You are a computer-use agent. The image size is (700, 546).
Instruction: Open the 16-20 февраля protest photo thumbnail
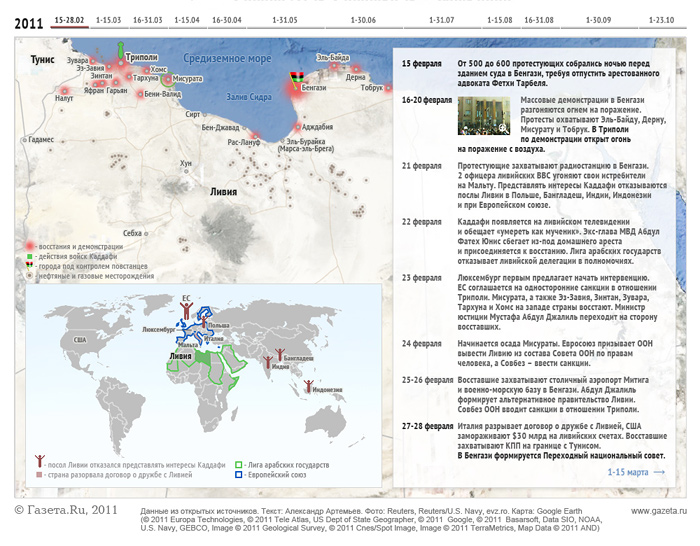[x=484, y=116]
